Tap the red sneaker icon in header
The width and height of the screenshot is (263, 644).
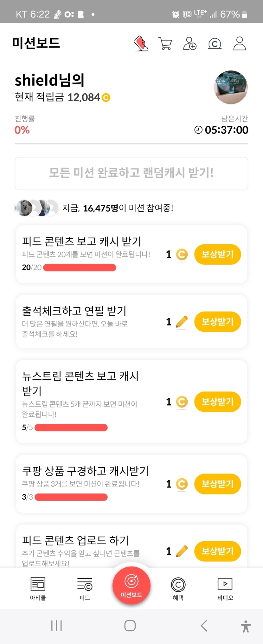141,43
